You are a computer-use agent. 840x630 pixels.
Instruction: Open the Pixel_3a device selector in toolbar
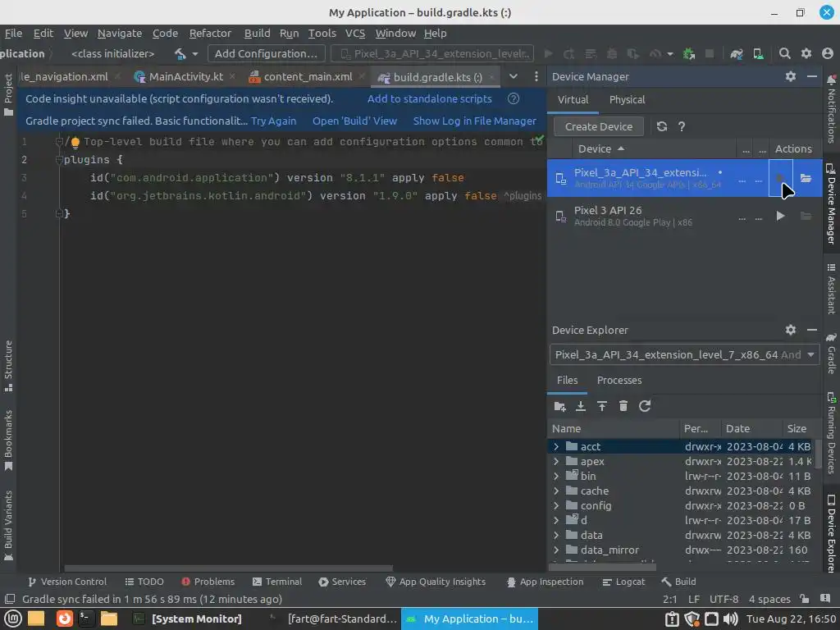coord(431,53)
